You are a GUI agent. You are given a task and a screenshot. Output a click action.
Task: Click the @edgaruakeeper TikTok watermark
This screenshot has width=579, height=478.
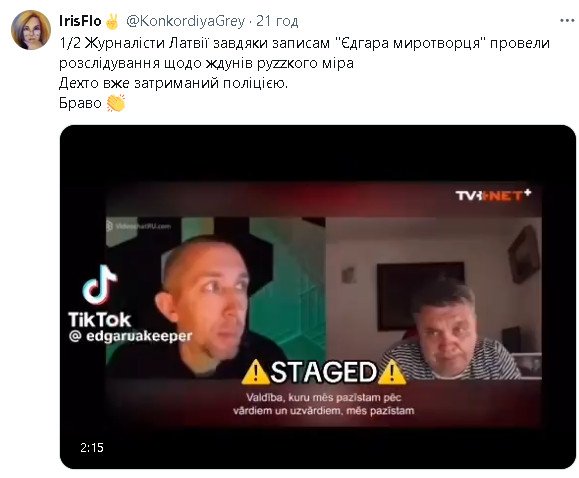click(130, 336)
